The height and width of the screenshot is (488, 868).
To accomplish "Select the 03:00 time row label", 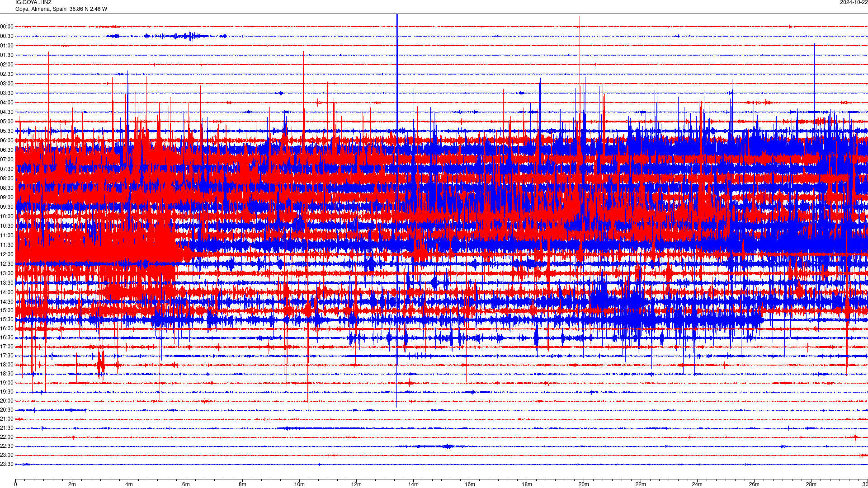I will tap(7, 84).
